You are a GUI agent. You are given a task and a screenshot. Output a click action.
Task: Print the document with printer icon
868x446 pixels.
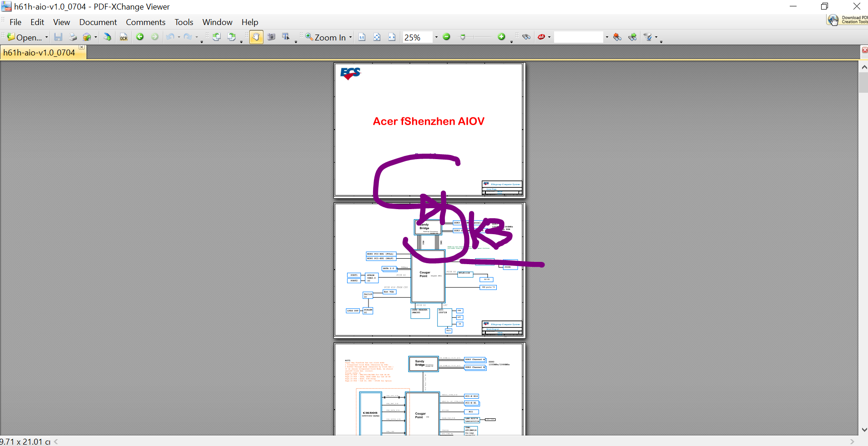click(73, 37)
